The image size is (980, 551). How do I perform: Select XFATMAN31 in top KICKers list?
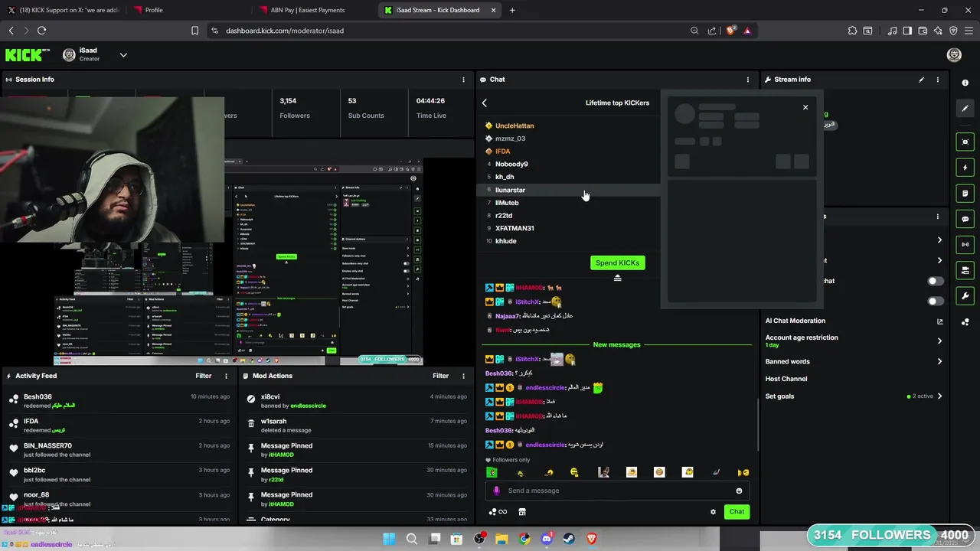pyautogui.click(x=514, y=228)
